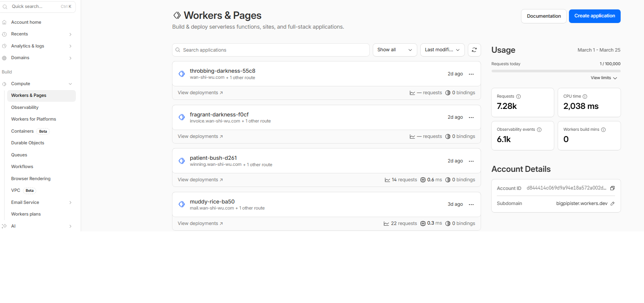
Task: Click the worker icon beside patient-bush-d261
Action: [182, 161]
